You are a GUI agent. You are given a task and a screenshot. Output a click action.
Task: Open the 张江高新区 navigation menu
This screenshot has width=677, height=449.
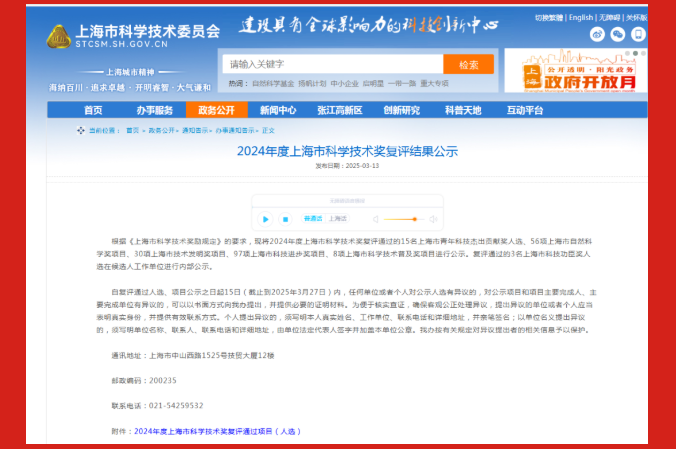pyautogui.click(x=339, y=110)
